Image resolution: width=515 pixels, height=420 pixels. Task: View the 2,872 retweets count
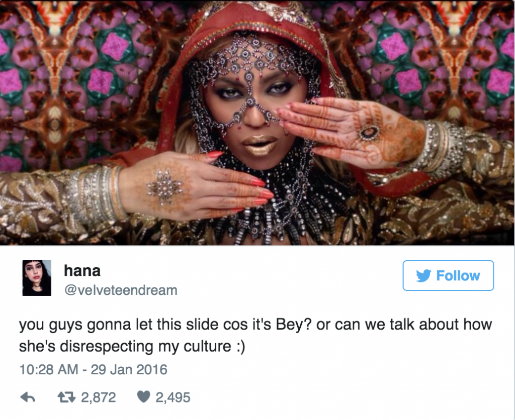99,397
